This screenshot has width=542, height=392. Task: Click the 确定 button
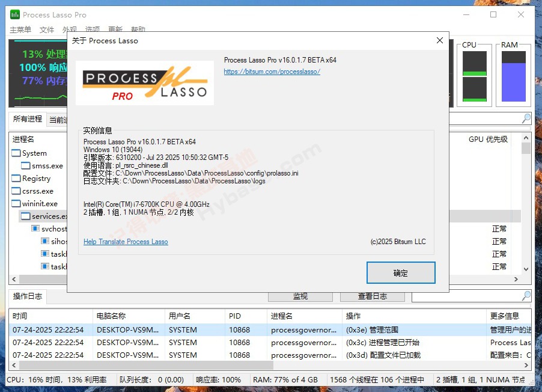click(x=401, y=273)
